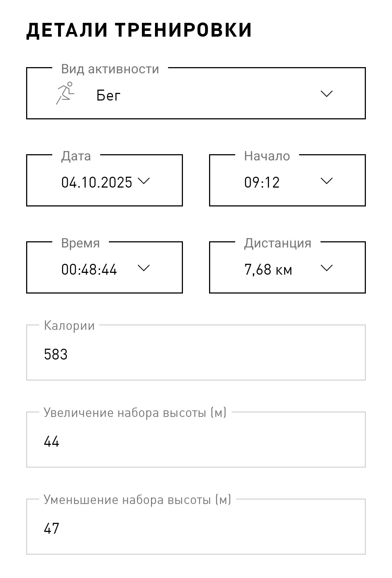This screenshot has height=578, width=392.
Task: Click the chevron in the Начало box
Action: pyautogui.click(x=327, y=181)
